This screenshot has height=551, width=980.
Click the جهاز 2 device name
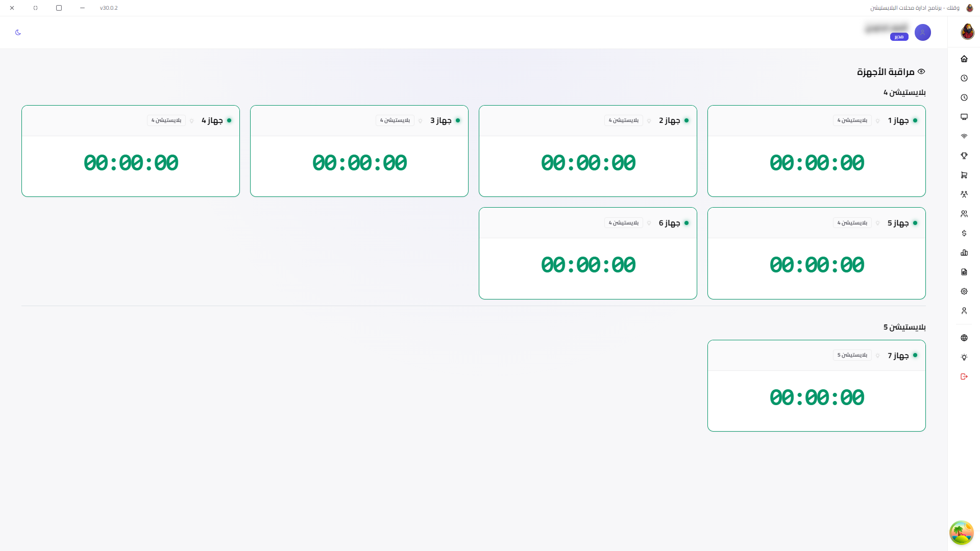pyautogui.click(x=670, y=120)
